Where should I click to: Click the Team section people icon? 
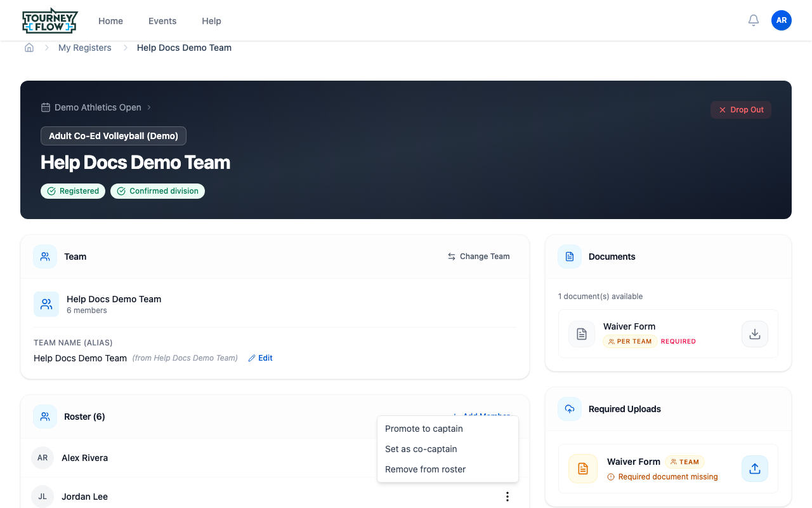point(45,257)
